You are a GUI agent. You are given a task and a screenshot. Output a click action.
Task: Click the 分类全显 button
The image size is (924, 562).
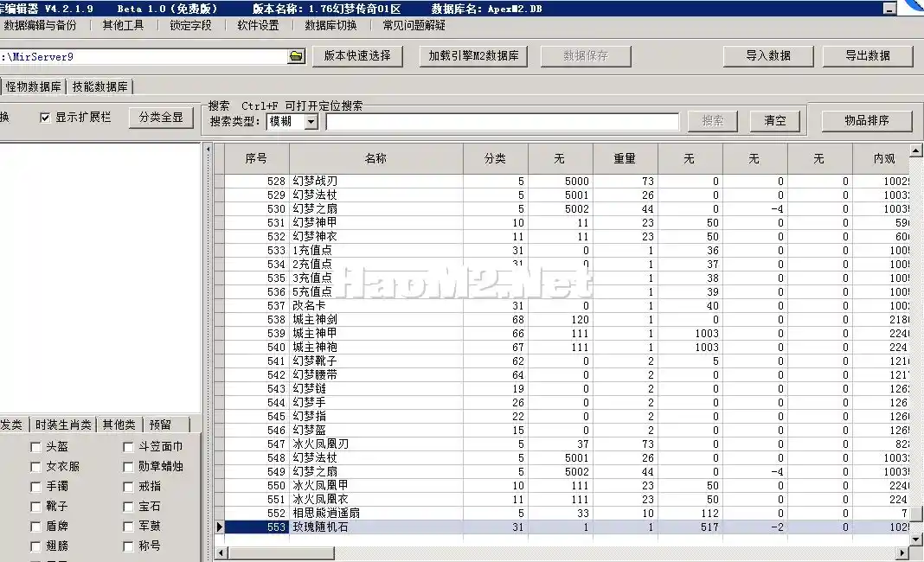[x=161, y=118]
